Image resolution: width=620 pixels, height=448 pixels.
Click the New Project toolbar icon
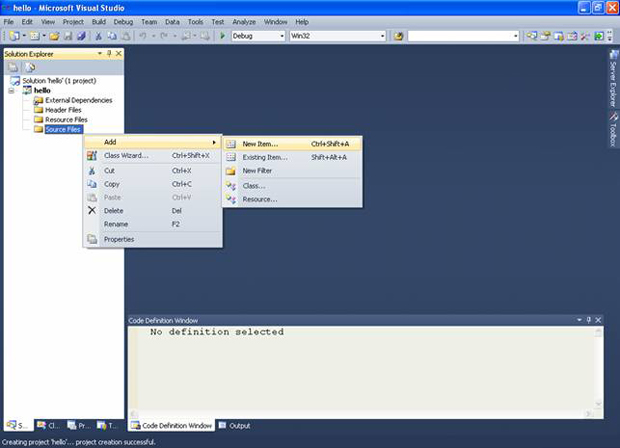(x=14, y=36)
